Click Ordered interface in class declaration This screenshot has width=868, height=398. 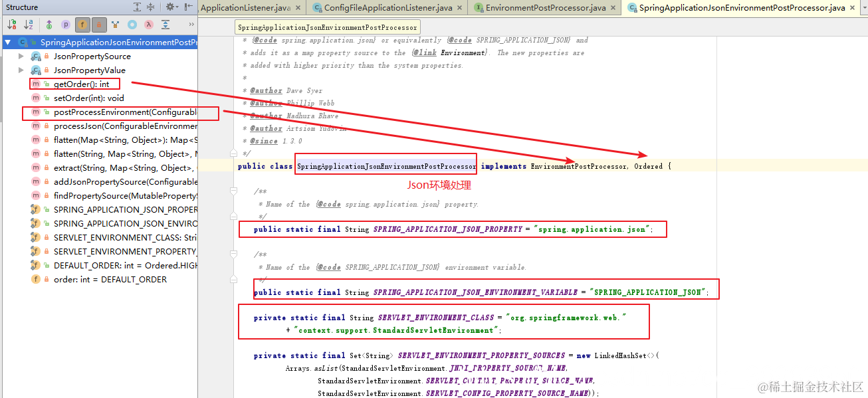(x=648, y=166)
